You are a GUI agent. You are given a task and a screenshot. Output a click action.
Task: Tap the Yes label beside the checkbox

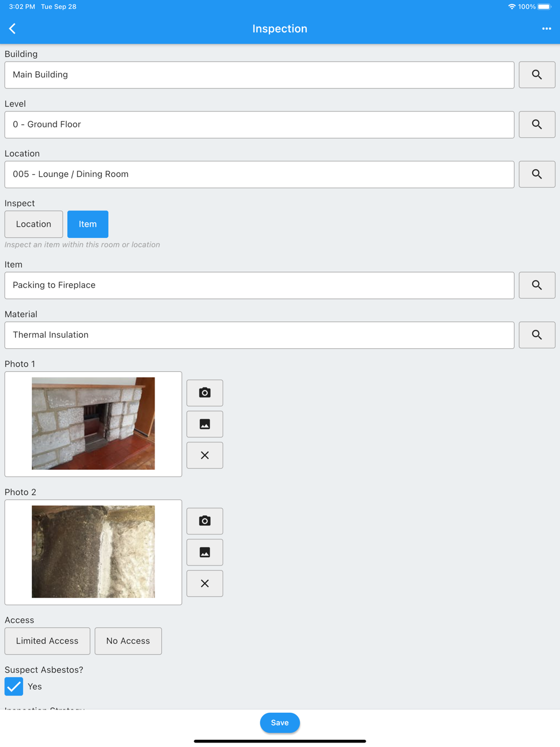(x=35, y=687)
